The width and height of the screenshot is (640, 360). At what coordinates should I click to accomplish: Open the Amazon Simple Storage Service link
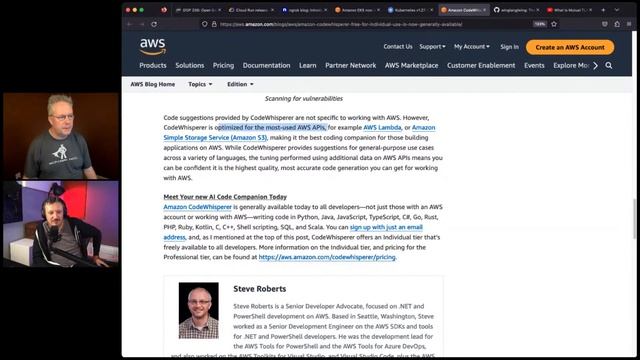(x=215, y=138)
